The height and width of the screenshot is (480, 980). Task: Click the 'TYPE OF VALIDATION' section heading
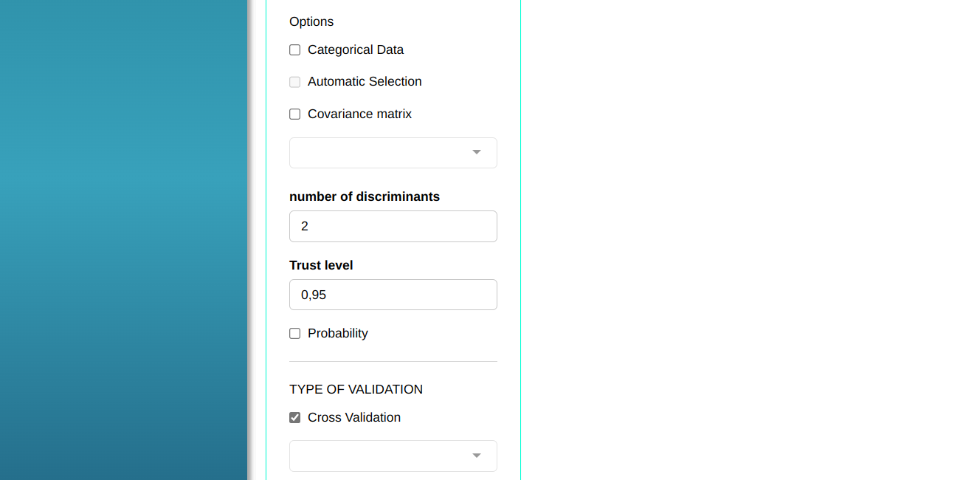click(x=356, y=389)
